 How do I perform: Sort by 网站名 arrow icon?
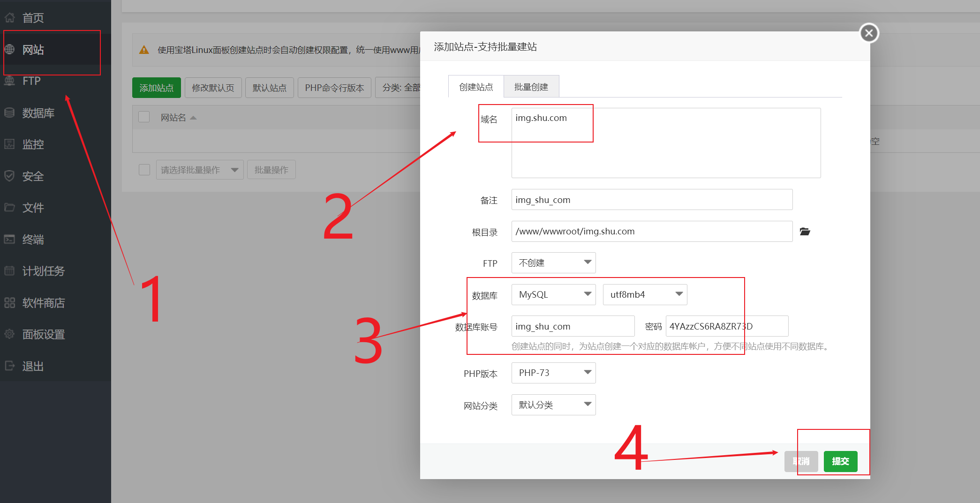(x=193, y=118)
